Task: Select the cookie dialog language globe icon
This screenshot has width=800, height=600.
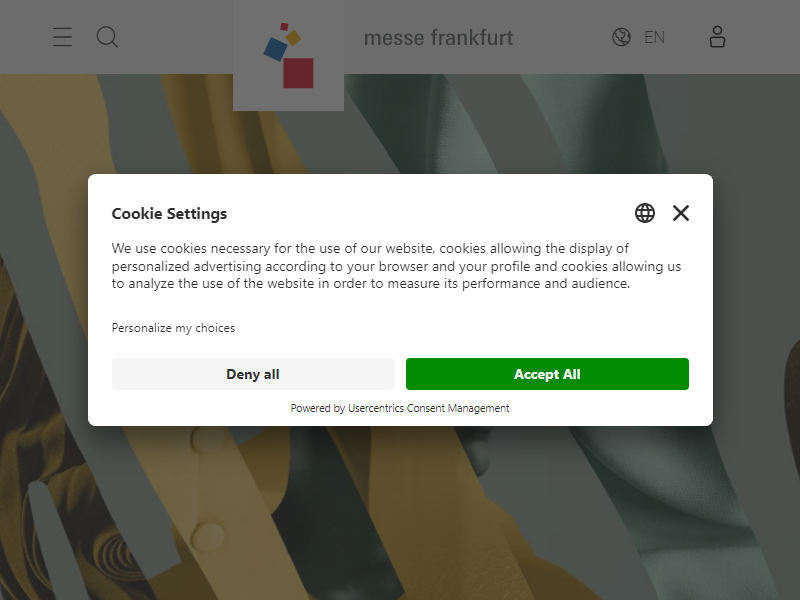Action: click(x=645, y=213)
